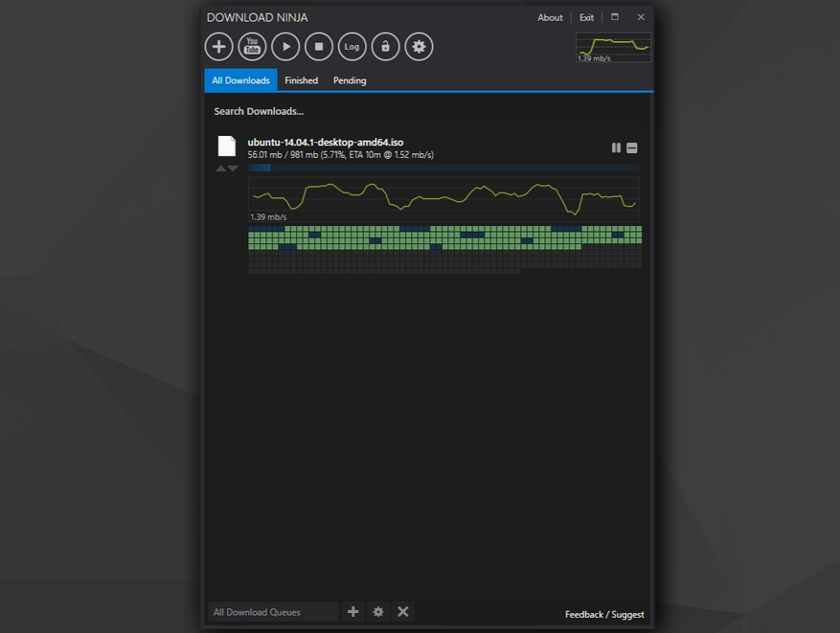
Task: Stop all downloads with the stop button
Action: [x=319, y=47]
